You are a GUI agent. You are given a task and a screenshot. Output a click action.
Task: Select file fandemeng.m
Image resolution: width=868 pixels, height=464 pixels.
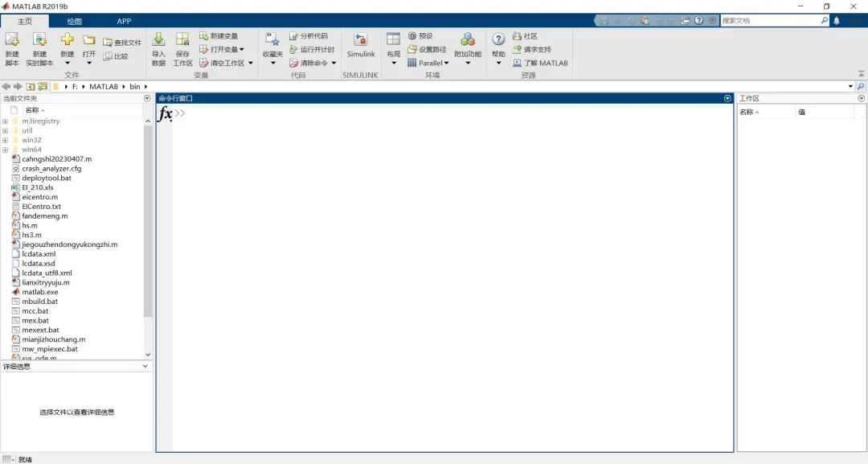click(44, 216)
